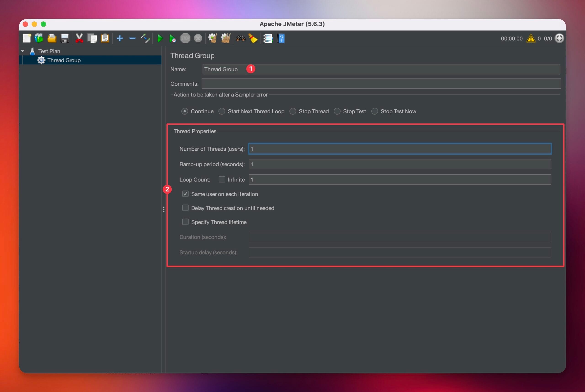The width and height of the screenshot is (585, 392).
Task: Click the Thread Group panel heading
Action: (x=192, y=56)
